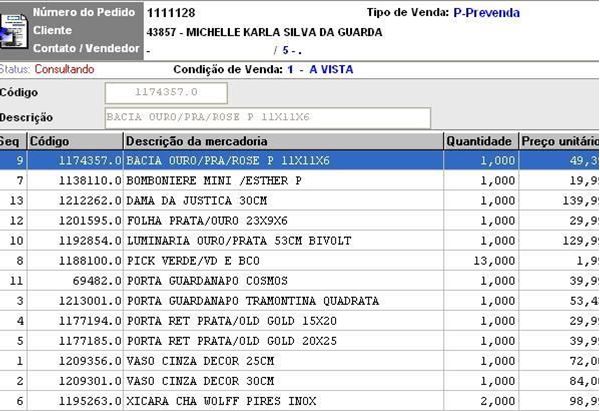Select row VASO CINZA DECOR 25CM

(x=300, y=361)
